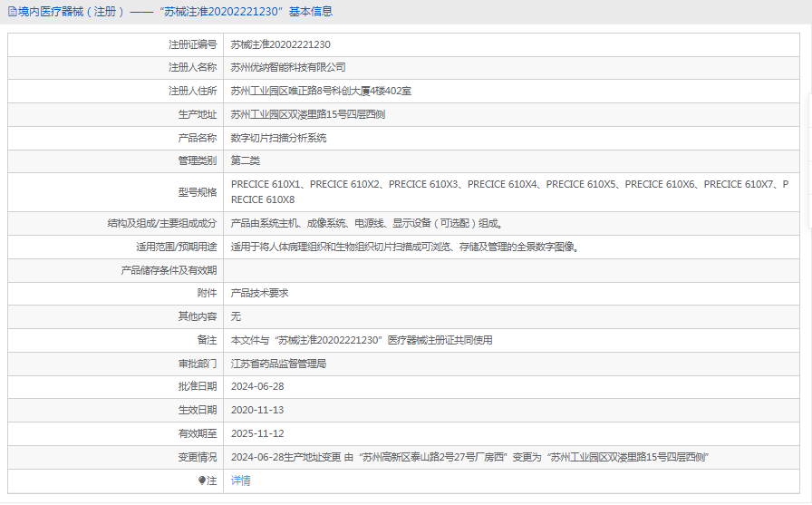Select the PRECICE 610X1 model list
Image resolution: width=812 pixels, height=505 pixels.
tap(509, 191)
